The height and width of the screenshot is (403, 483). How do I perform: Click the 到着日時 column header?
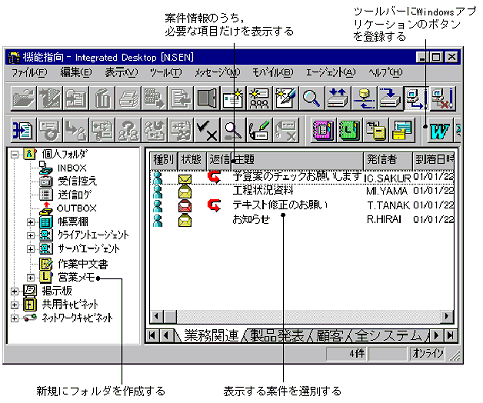click(433, 160)
